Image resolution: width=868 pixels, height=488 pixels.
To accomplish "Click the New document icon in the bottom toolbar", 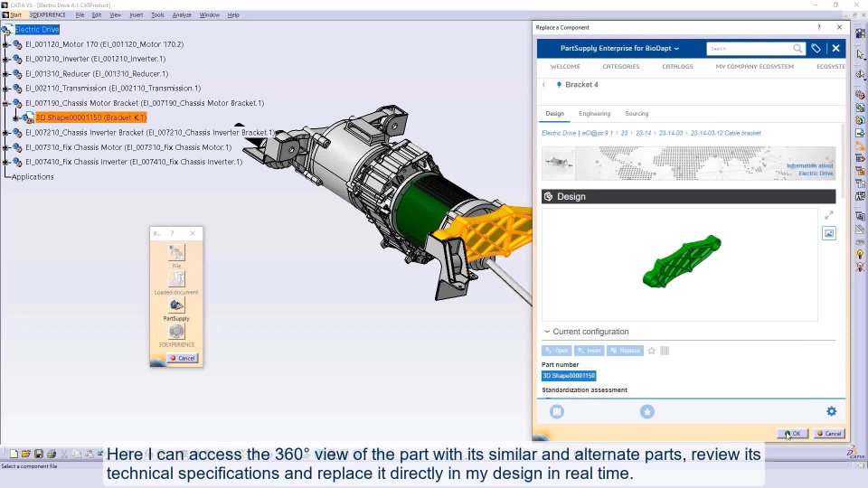I will 14,454.
